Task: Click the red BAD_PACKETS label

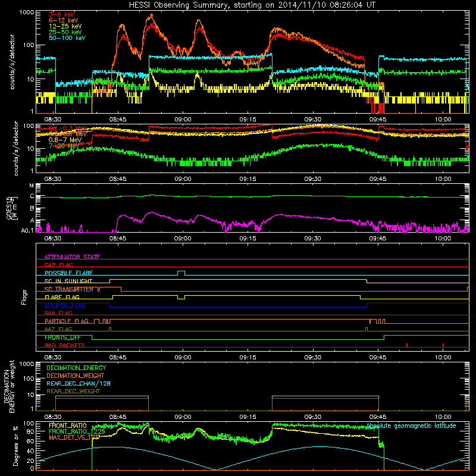Action: click(65, 346)
